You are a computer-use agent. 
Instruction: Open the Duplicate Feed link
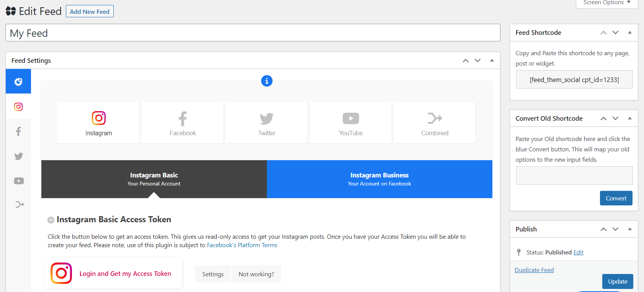click(534, 270)
